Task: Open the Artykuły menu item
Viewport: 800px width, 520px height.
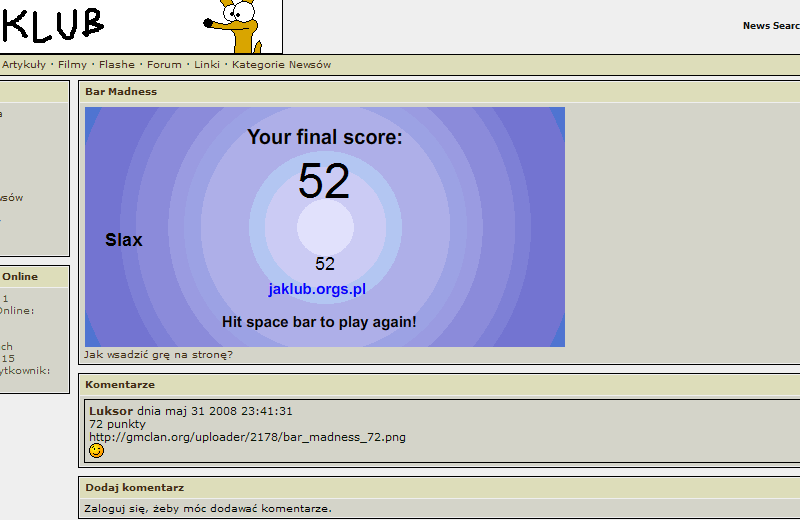Action: click(x=24, y=65)
